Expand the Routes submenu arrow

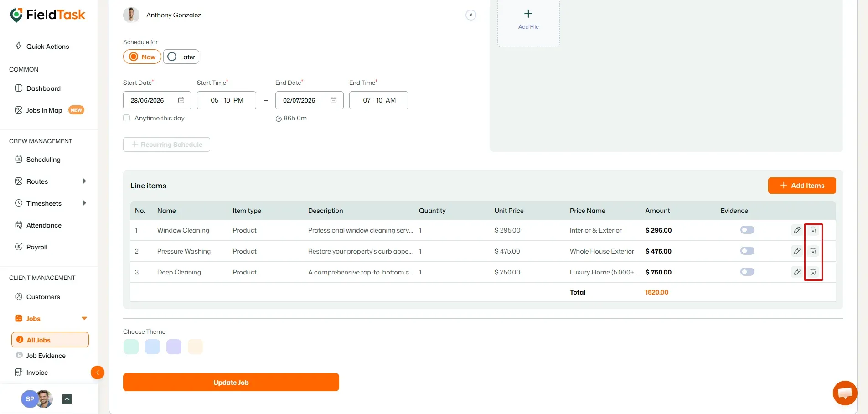[84, 181]
